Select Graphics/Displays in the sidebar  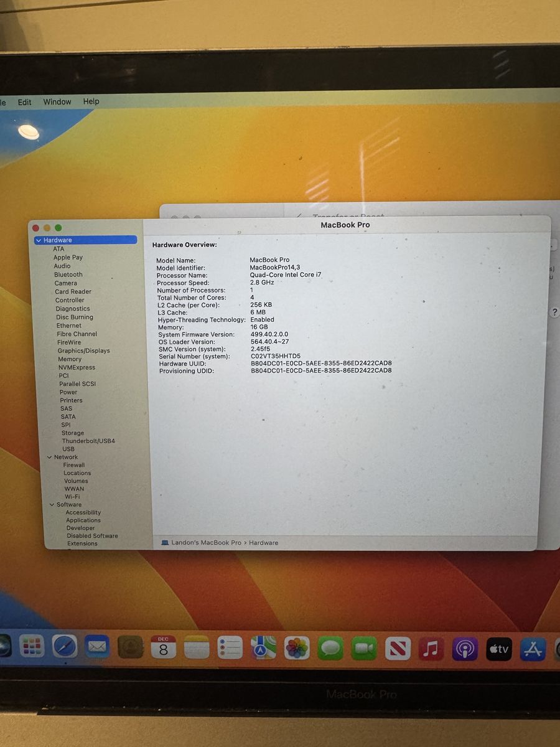coord(83,350)
